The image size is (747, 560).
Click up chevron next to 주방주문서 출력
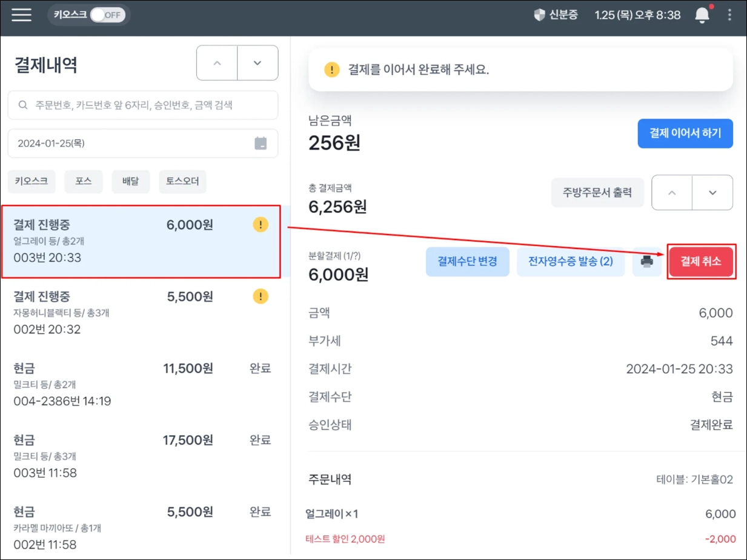pyautogui.click(x=671, y=193)
